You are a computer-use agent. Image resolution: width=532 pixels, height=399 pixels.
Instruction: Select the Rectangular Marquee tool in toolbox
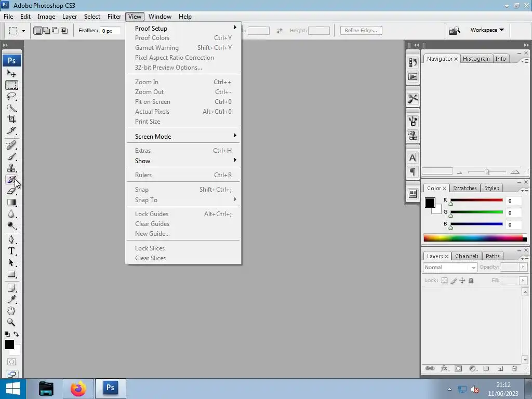click(x=11, y=85)
